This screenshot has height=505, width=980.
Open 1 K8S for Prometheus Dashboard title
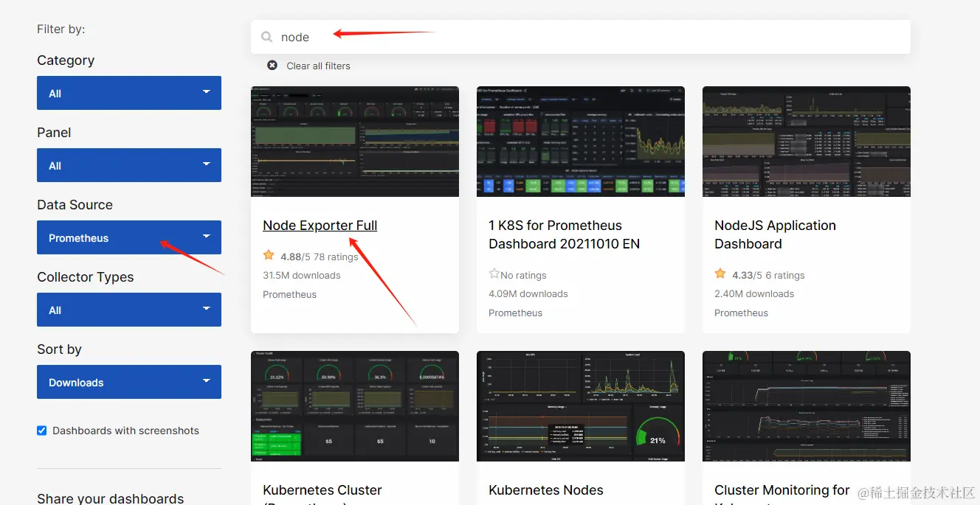(565, 234)
